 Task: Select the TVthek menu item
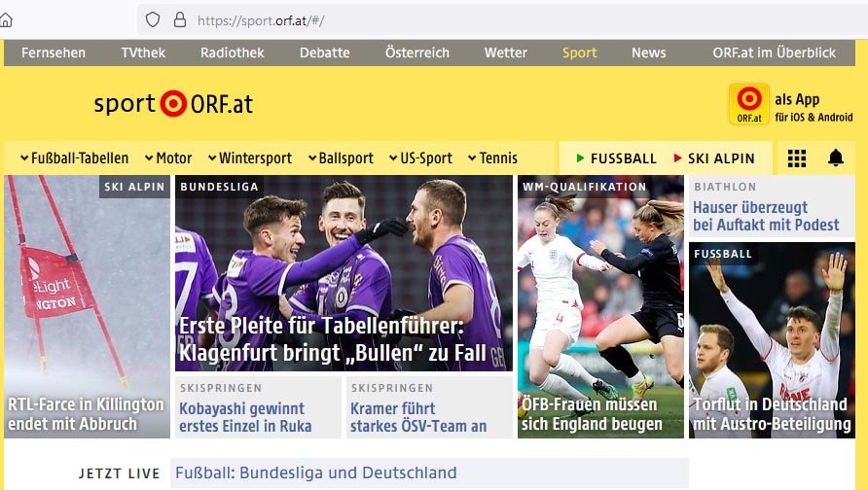click(143, 52)
